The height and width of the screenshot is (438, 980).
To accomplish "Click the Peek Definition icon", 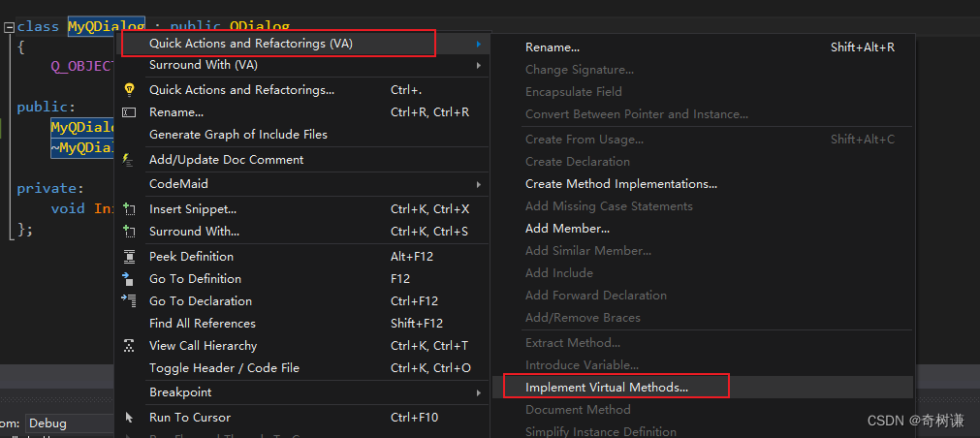I will pos(129,256).
